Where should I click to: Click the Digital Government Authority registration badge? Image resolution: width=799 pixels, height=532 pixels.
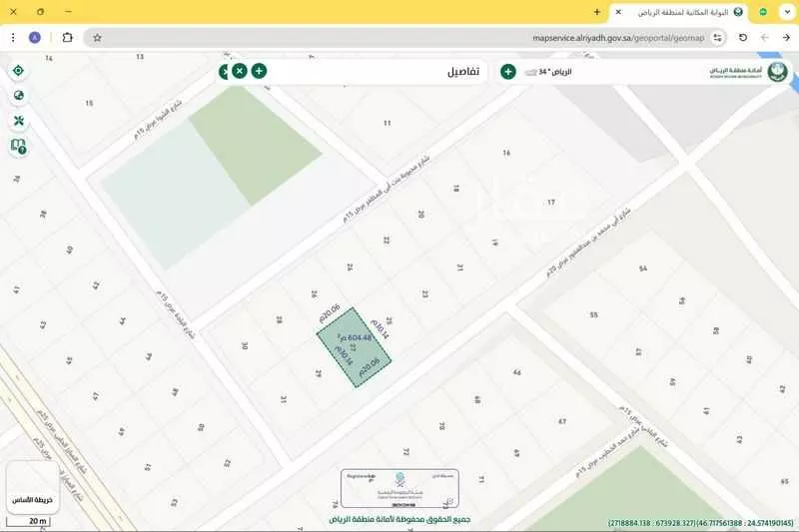coord(399,490)
